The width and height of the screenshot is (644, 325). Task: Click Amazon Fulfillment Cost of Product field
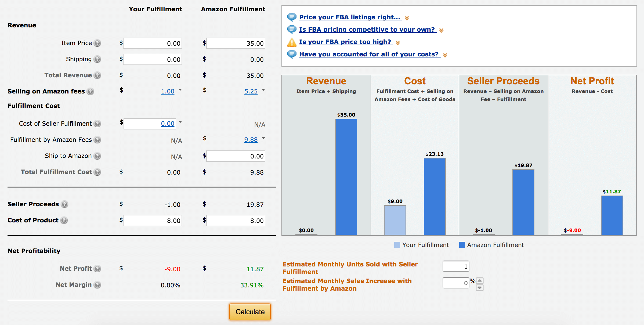click(236, 221)
